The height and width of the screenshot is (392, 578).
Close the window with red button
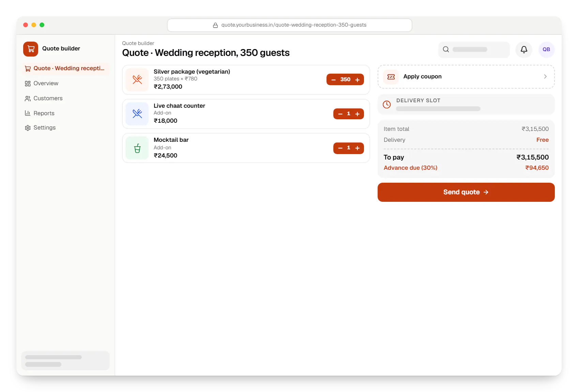coord(26,25)
